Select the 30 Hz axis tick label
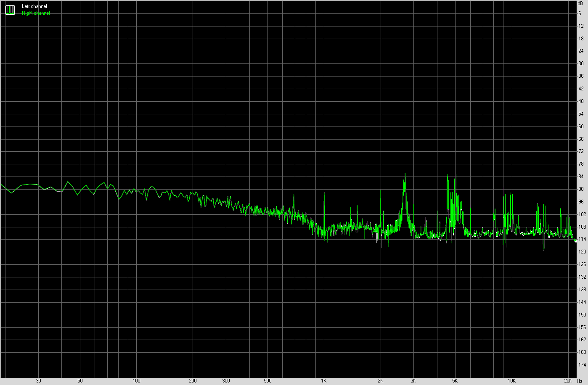 (x=38, y=381)
